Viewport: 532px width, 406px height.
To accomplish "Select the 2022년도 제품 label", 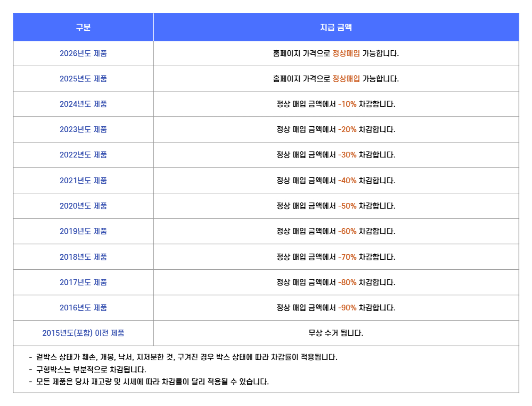I will [83, 155].
